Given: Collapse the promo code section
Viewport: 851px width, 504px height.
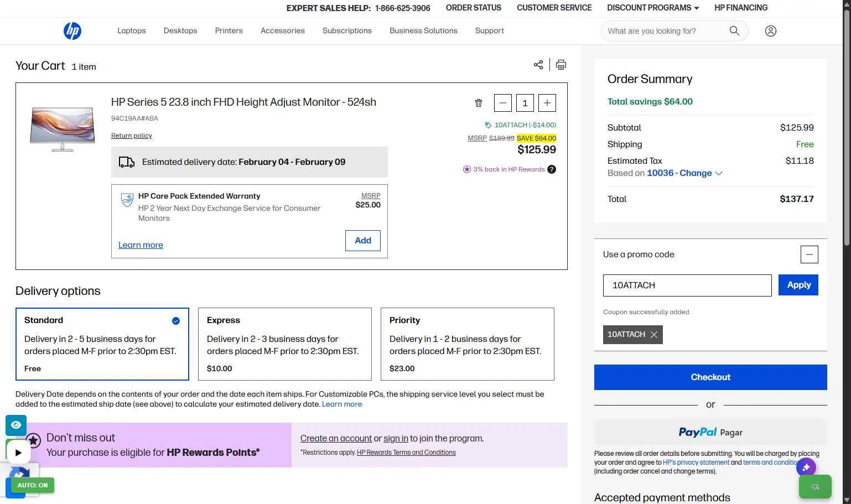Looking at the screenshot, I should (x=809, y=254).
